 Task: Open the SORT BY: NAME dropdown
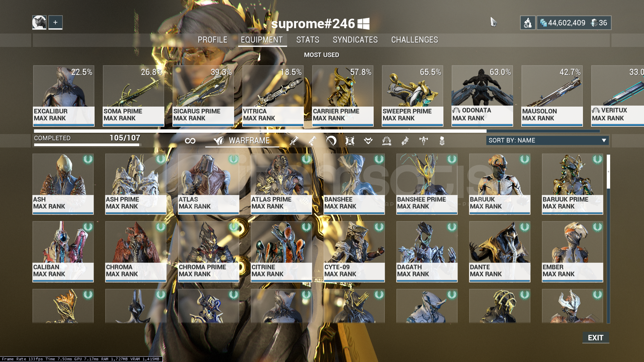[x=547, y=140]
